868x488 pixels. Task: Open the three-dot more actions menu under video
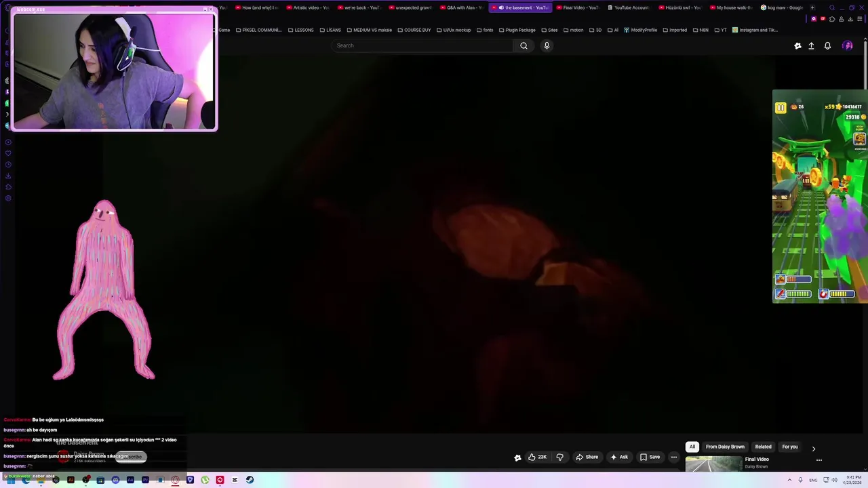674,457
